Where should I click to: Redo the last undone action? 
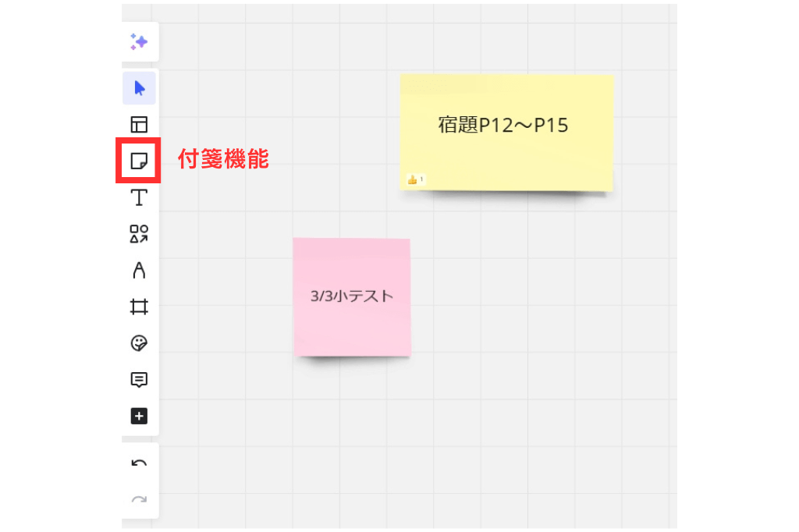[139, 500]
